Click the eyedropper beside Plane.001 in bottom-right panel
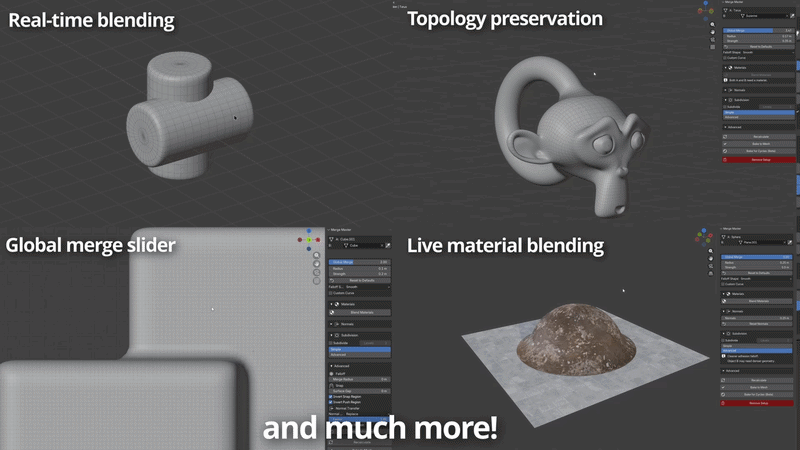The image size is (800, 450). tap(790, 242)
